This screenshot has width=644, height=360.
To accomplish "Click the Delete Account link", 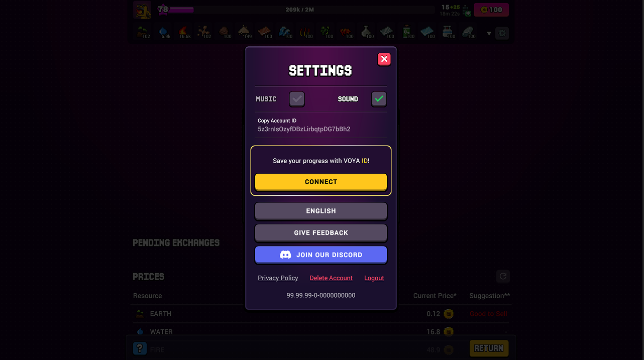I will click(x=331, y=278).
